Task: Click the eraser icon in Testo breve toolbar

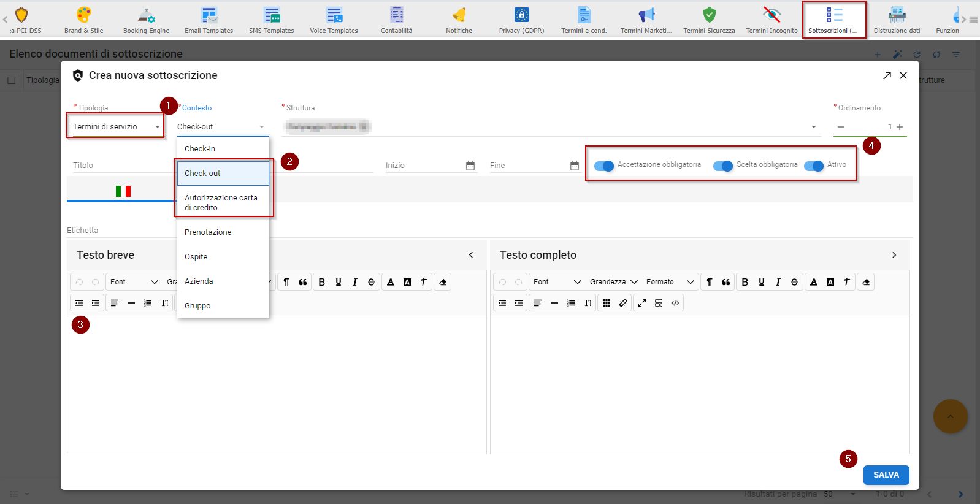Action: click(x=443, y=282)
